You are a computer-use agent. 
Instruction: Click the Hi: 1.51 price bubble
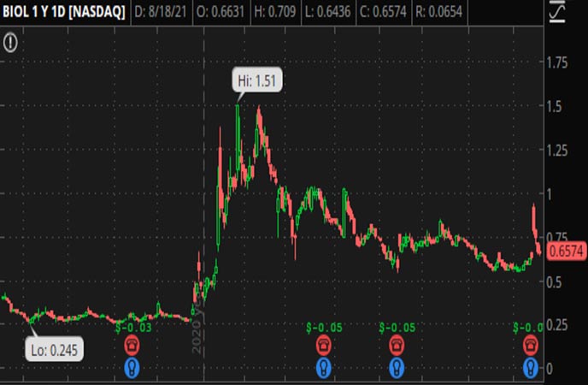point(257,80)
